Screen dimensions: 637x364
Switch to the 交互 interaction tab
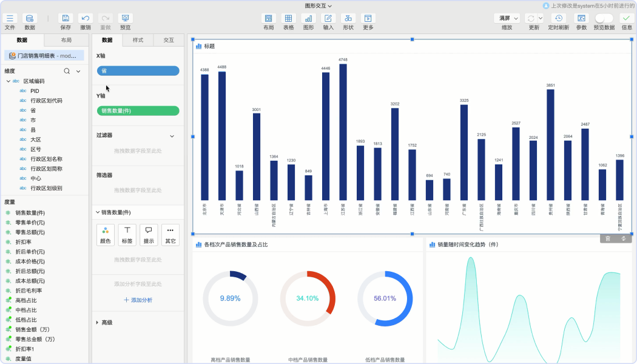(169, 40)
